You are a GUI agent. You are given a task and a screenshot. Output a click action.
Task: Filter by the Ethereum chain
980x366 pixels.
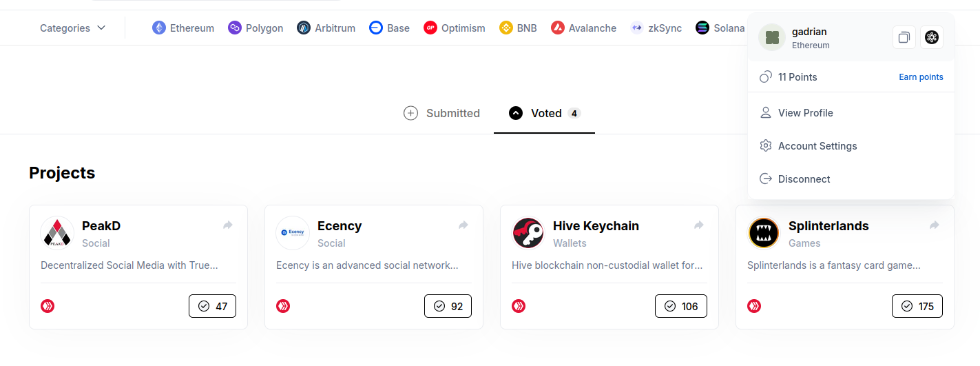[183, 28]
